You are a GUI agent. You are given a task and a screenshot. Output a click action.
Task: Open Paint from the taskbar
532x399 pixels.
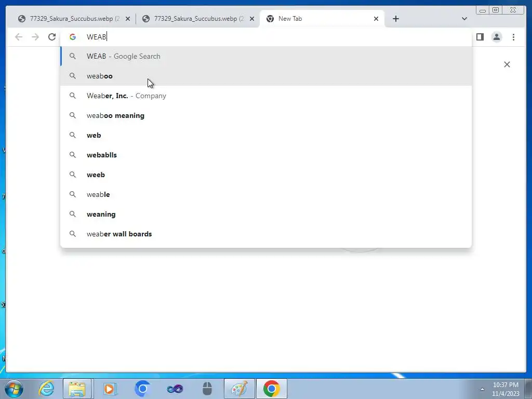pyautogui.click(x=239, y=389)
